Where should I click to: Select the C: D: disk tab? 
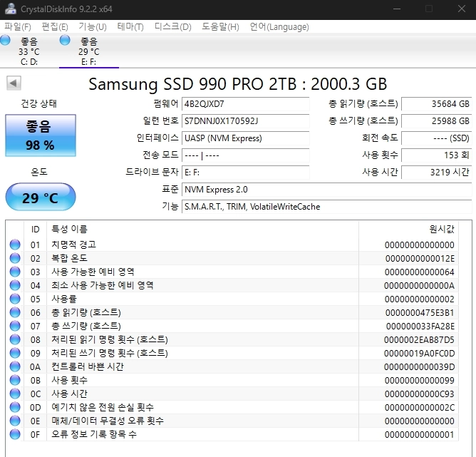coord(29,51)
